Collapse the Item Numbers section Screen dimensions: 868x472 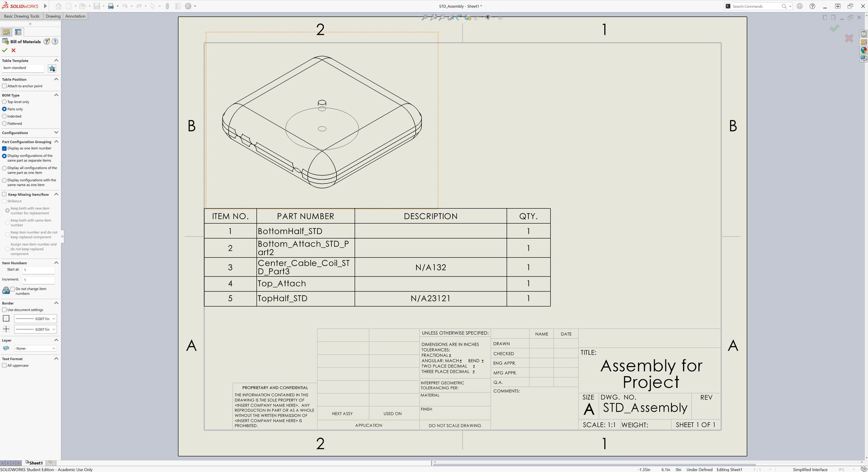56,263
